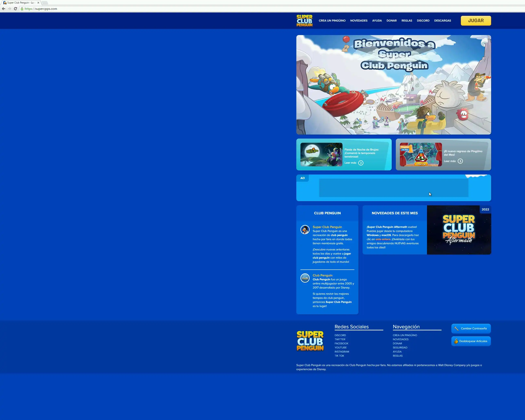Open the DESCARGAS nav item

(442, 21)
